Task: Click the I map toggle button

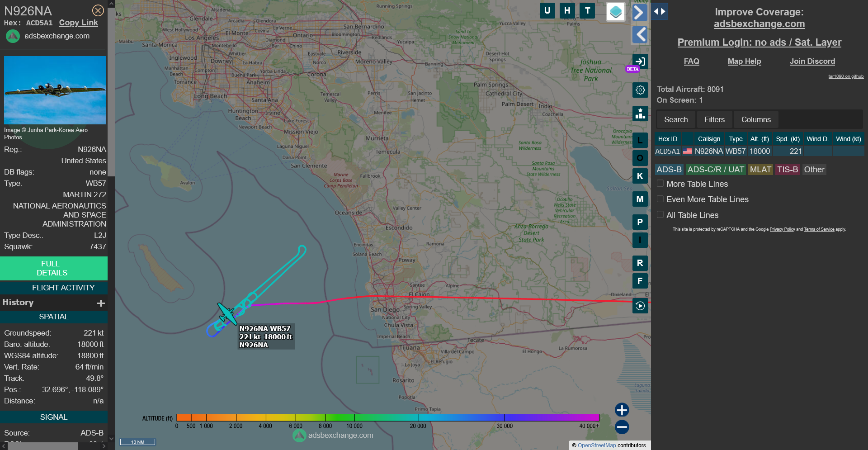Action: pyautogui.click(x=640, y=240)
